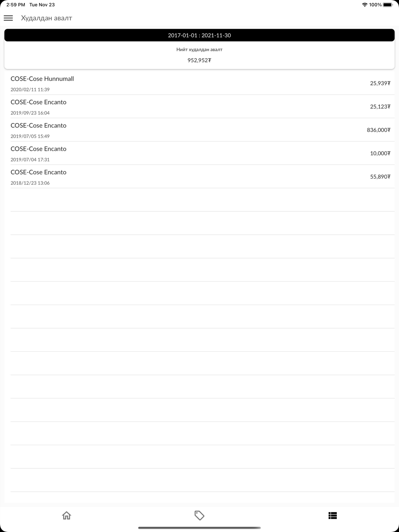399x532 pixels.
Task: Tap the Нийт худалдан авалт label
Action: pos(199,50)
